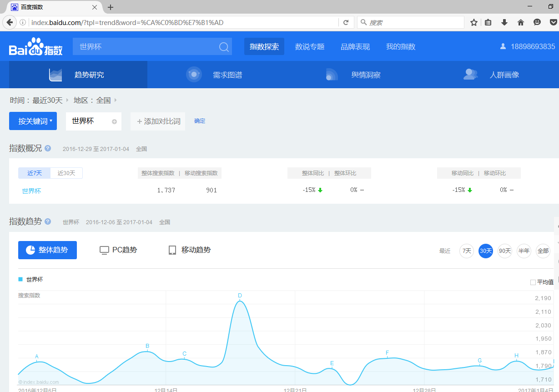This screenshot has width=559, height=392.
Task: Close the 百度指数 browser tab
Action: click(95, 7)
